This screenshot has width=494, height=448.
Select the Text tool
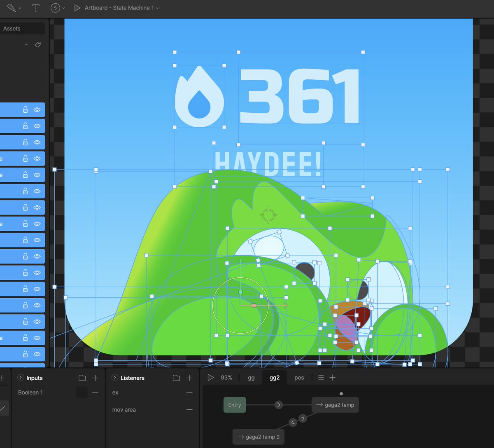(x=36, y=8)
